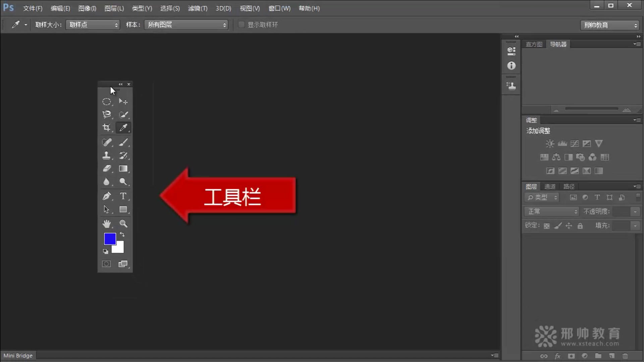The width and height of the screenshot is (644, 362).
Task: Click the blue foreground color swatch
Action: (110, 239)
